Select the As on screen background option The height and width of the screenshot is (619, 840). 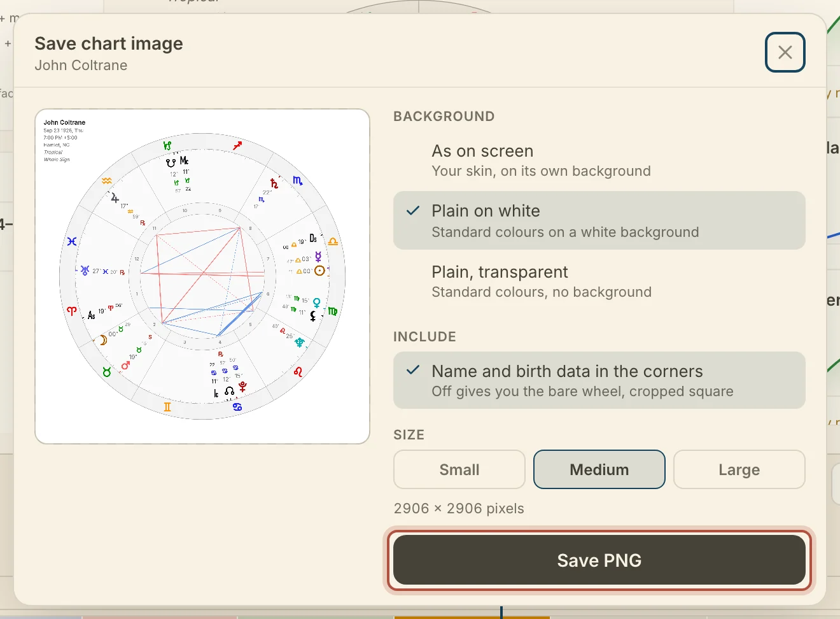tap(599, 160)
